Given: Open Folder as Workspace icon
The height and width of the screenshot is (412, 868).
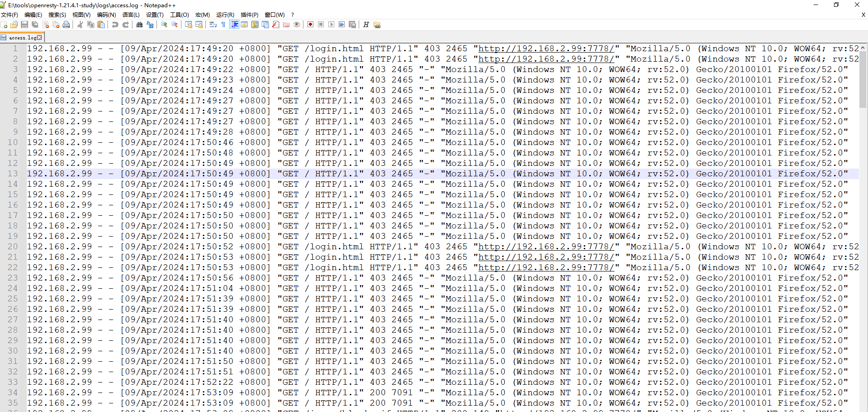Looking at the screenshot, I should click(286, 24).
